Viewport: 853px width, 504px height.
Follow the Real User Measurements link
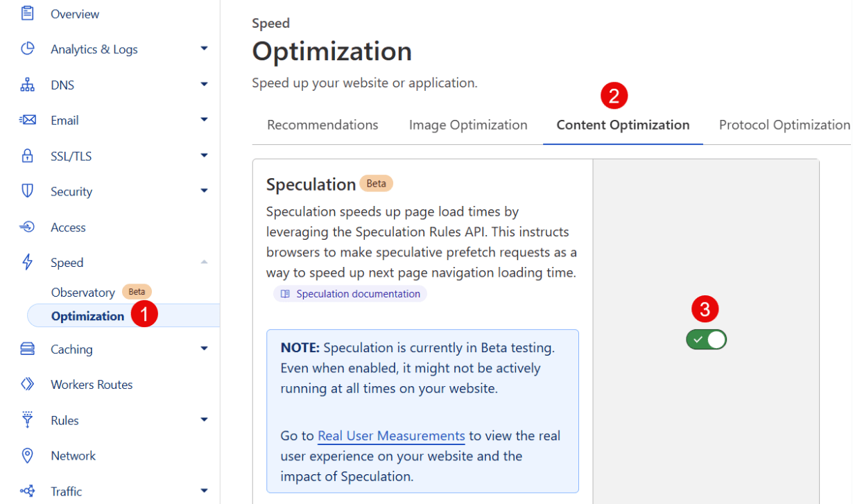pos(391,436)
